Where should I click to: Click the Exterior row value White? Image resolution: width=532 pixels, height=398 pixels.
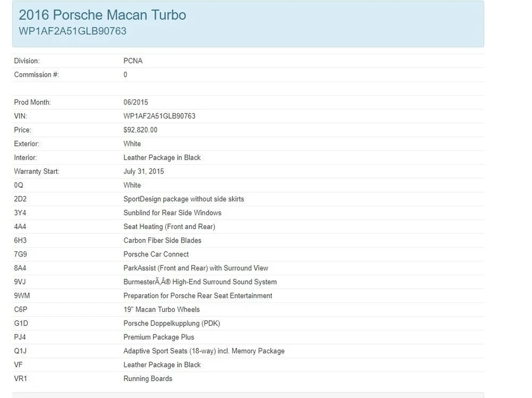132,144
